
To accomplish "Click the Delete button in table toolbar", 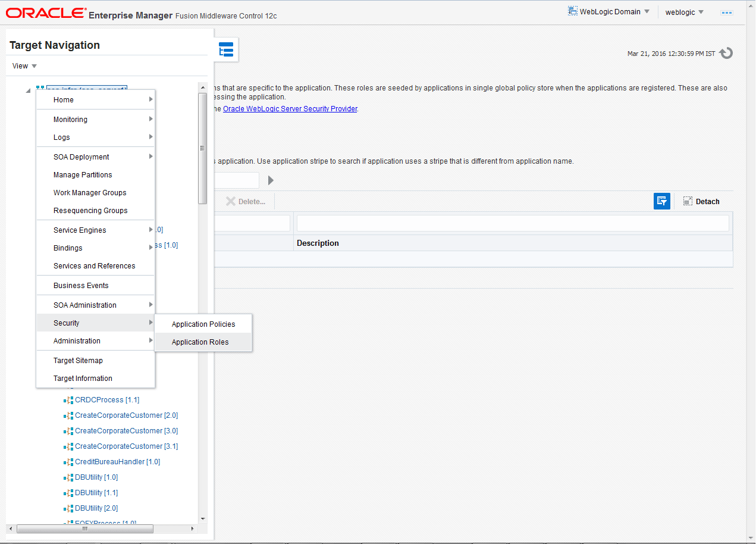I will coord(246,201).
